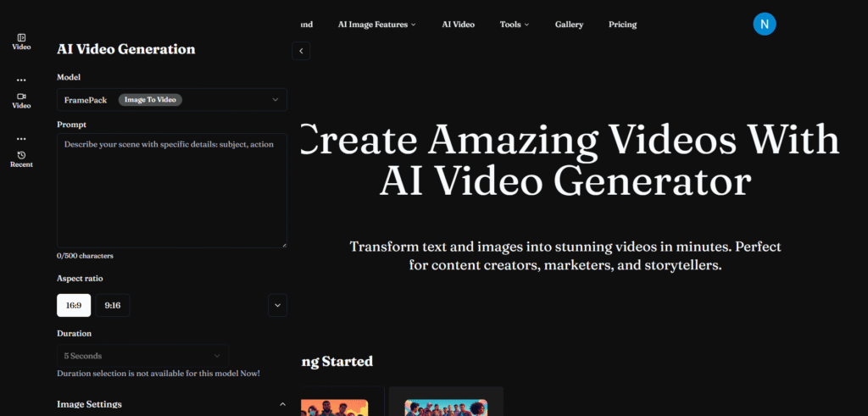The height and width of the screenshot is (416, 868).
Task: Click the duration not available notice
Action: coord(159,374)
